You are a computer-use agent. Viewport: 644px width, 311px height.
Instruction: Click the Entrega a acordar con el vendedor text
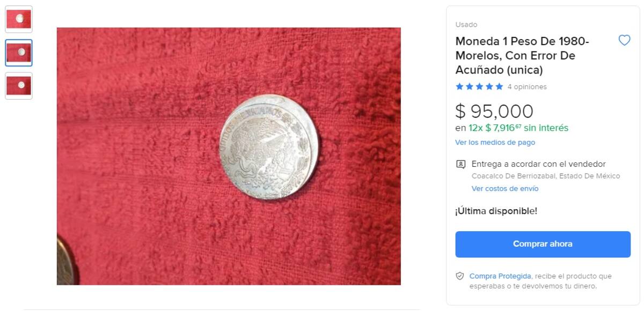(x=539, y=164)
